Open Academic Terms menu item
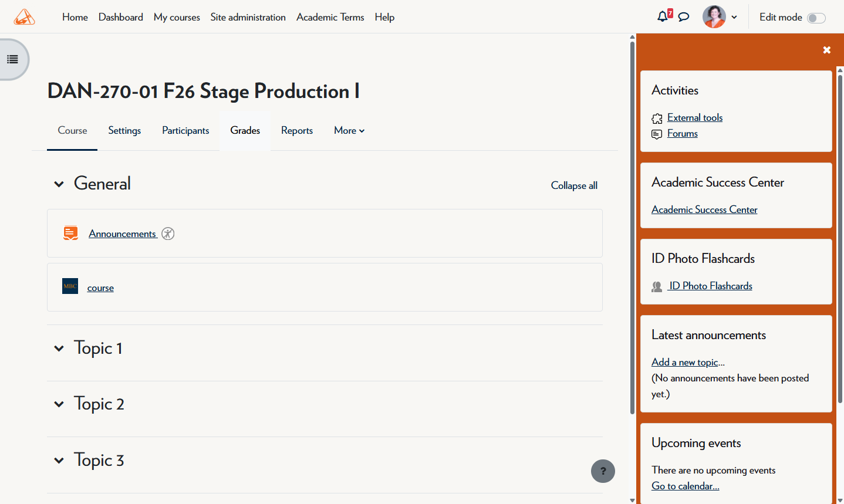The image size is (844, 504). click(x=330, y=17)
